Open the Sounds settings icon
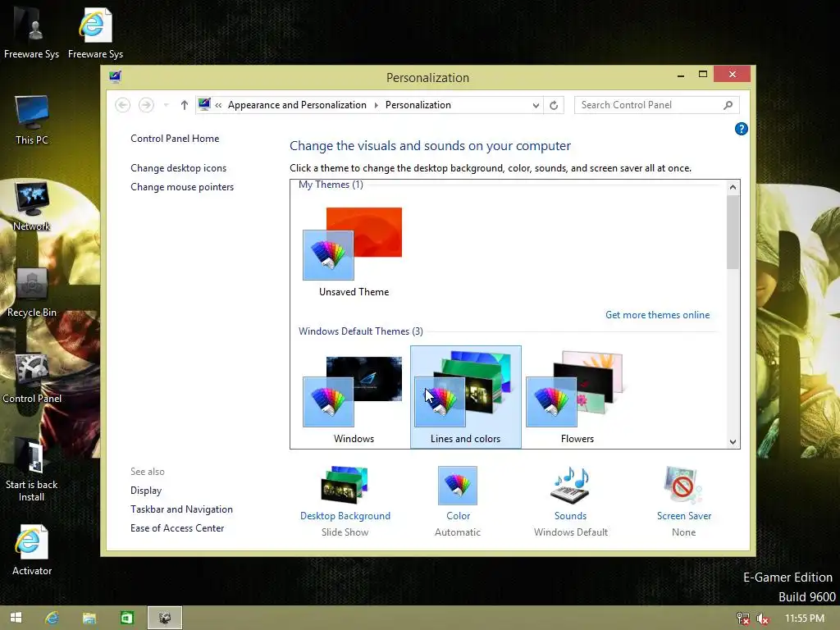The width and height of the screenshot is (840, 630). [x=570, y=486]
